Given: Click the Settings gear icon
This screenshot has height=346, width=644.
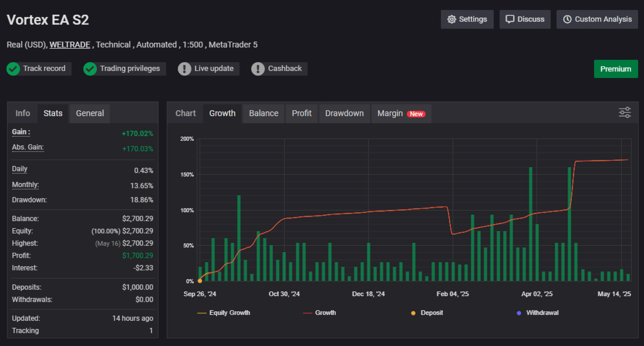Looking at the screenshot, I should (452, 19).
